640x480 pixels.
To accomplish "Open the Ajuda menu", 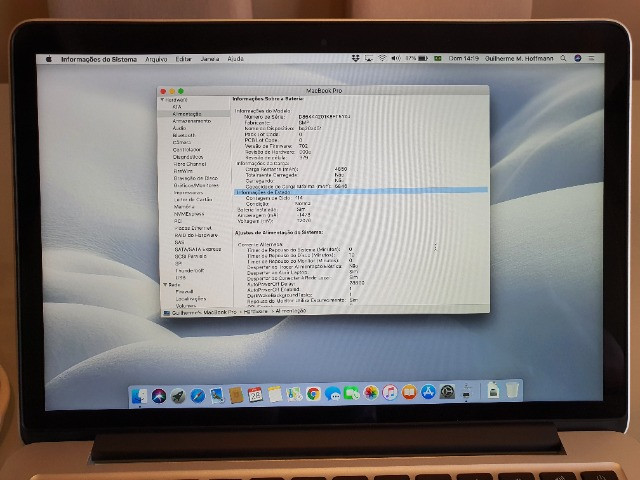I will click(236, 59).
